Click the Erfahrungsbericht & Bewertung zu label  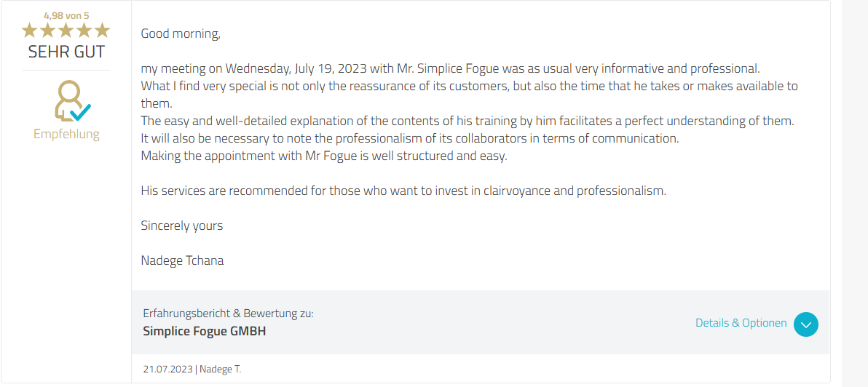(228, 314)
